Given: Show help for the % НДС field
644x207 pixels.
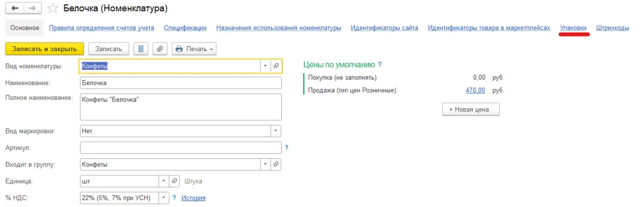Looking at the screenshot, I should point(174,198).
